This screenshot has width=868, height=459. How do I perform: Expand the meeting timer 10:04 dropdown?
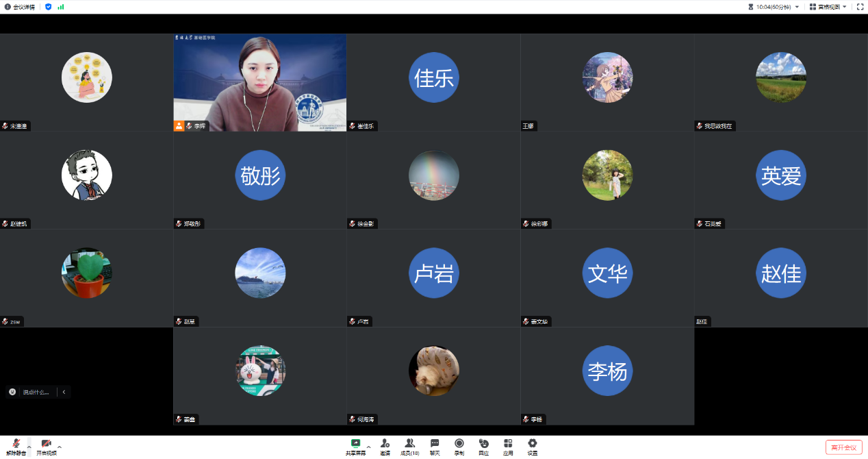pos(797,7)
